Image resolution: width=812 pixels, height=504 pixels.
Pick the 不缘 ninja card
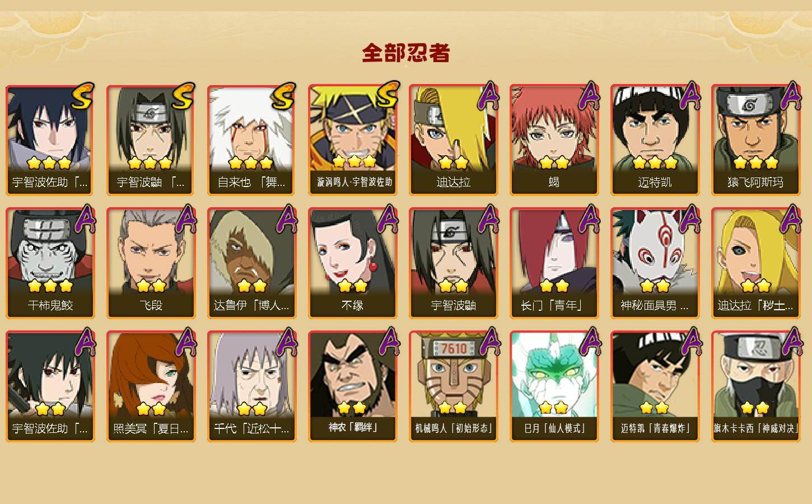353,263
